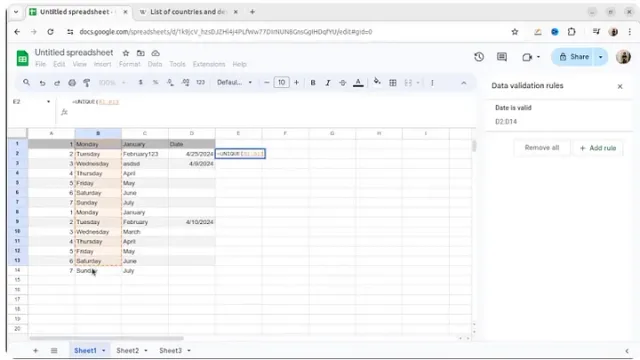640x360 pixels.
Task: Star the Untitled spreadsheet
Action: point(126,53)
